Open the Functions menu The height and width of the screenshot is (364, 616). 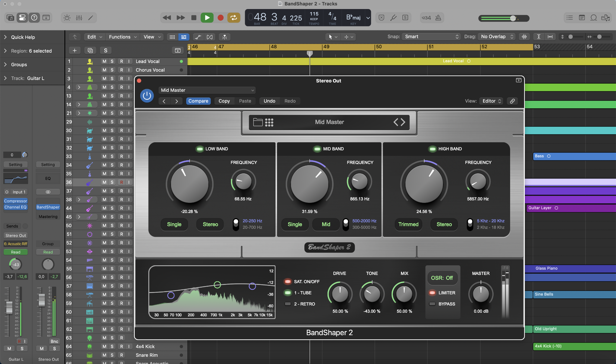click(123, 37)
